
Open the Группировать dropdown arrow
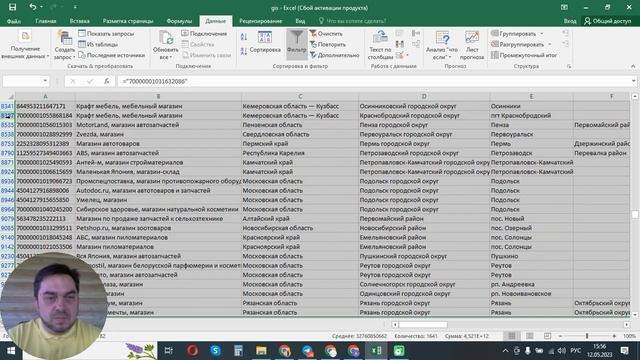coord(542,33)
